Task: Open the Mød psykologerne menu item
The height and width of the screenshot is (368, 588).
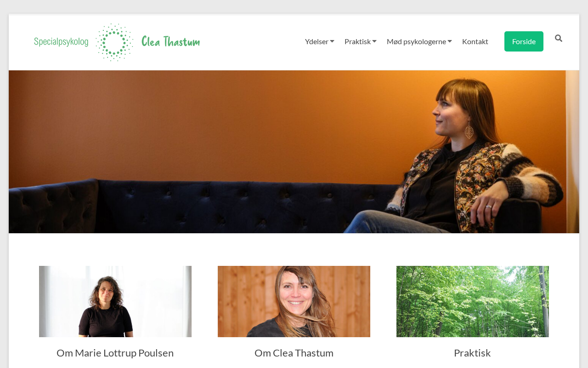Action: pyautogui.click(x=416, y=41)
